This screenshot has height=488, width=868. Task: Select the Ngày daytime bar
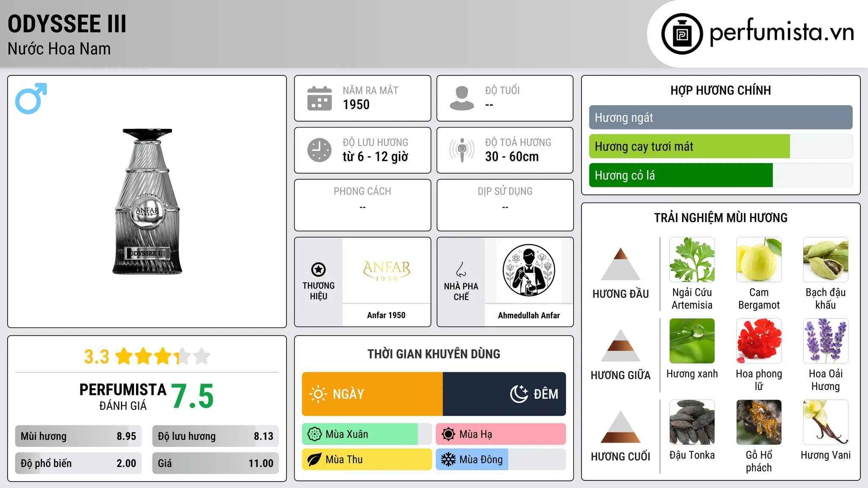[373, 394]
